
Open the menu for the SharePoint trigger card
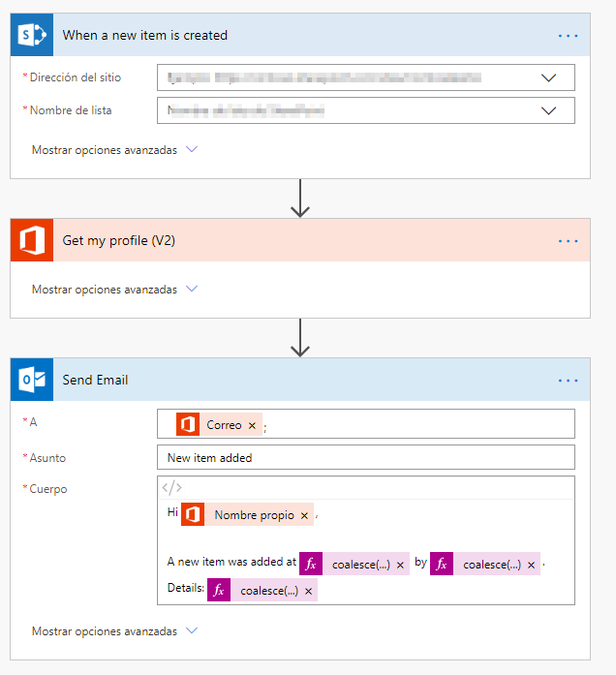568,36
